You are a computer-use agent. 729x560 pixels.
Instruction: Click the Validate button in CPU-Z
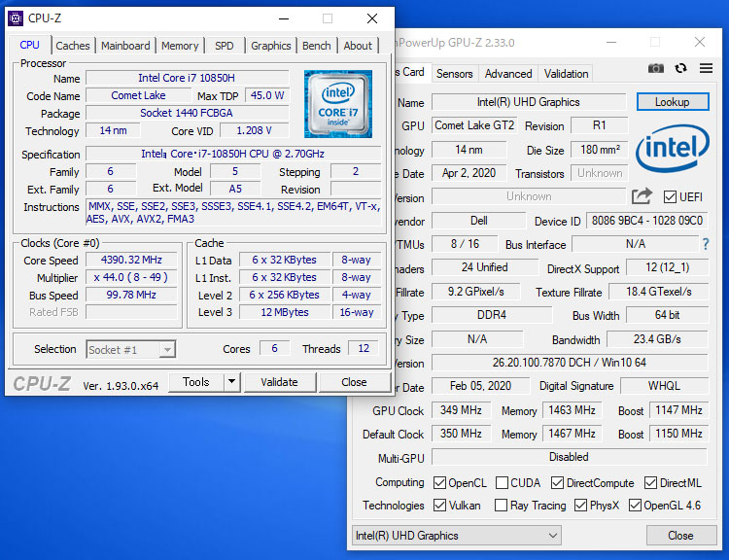click(279, 382)
